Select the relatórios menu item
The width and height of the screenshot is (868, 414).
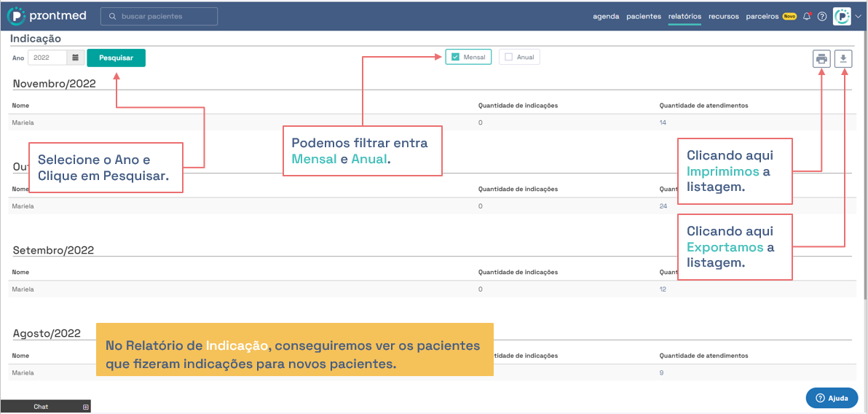click(x=684, y=16)
